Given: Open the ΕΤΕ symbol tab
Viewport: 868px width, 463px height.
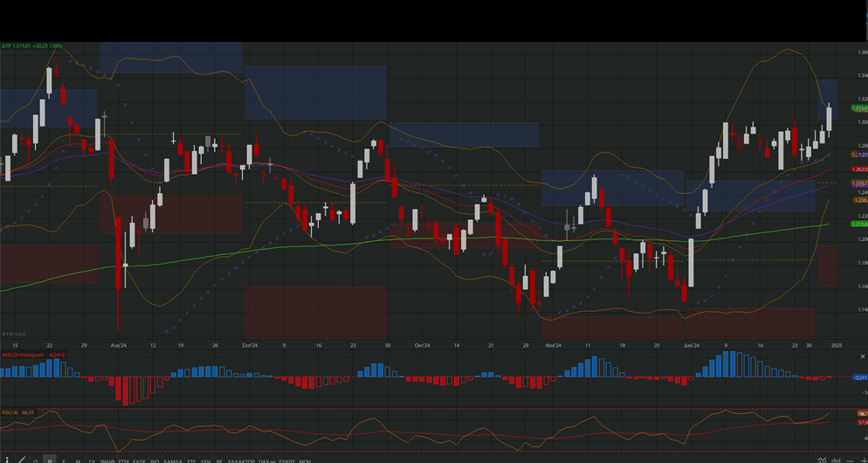Looking at the screenshot, I should [191, 460].
